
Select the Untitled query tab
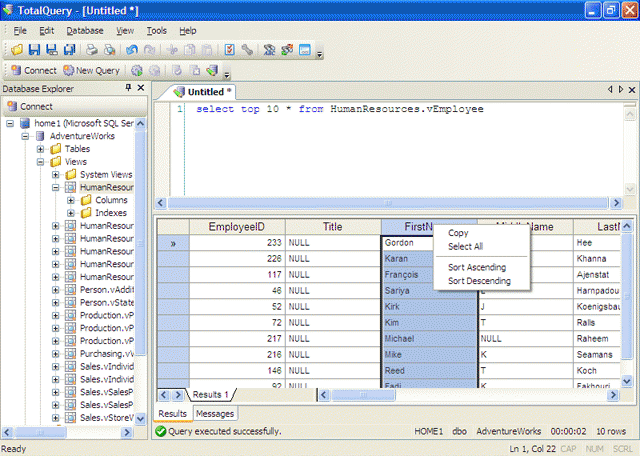click(x=203, y=92)
